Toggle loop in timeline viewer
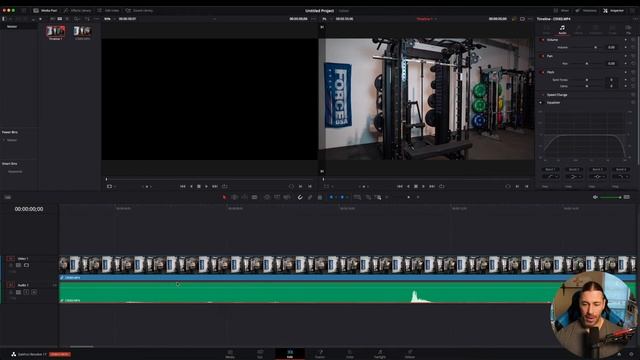The width and height of the screenshot is (640, 360). pyautogui.click(x=442, y=187)
